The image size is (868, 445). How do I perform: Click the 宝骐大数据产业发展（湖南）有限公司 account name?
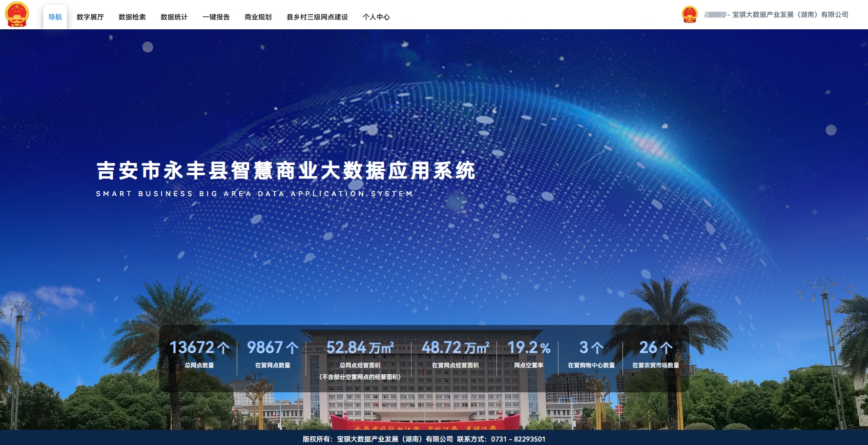click(x=790, y=15)
